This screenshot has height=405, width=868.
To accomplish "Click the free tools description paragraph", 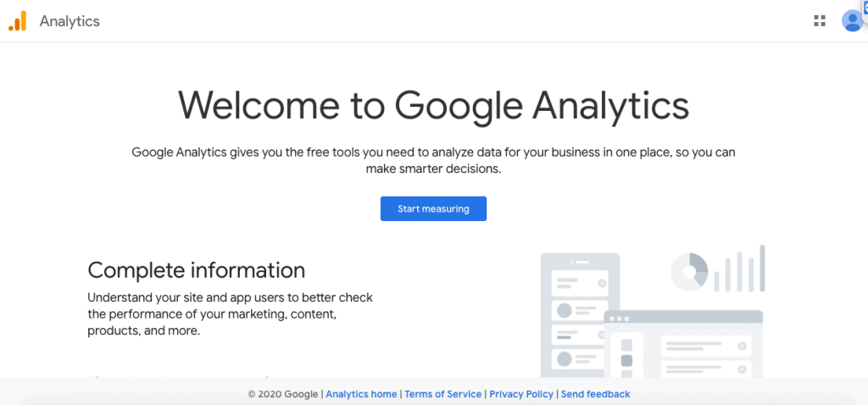I will [433, 160].
